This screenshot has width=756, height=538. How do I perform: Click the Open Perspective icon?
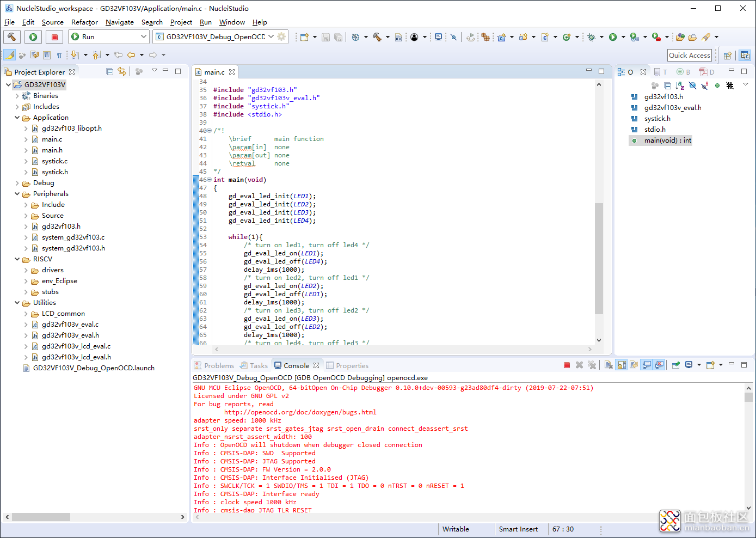(728, 55)
